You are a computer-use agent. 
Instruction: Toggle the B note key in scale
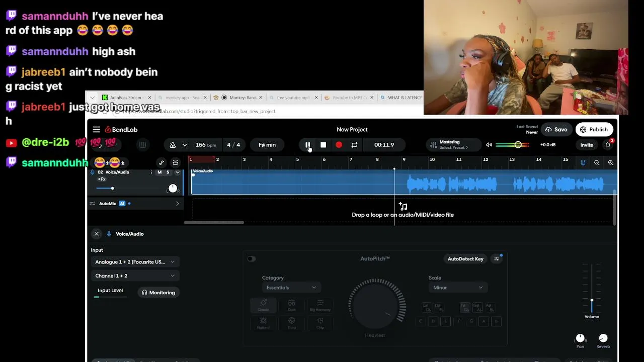click(x=496, y=321)
